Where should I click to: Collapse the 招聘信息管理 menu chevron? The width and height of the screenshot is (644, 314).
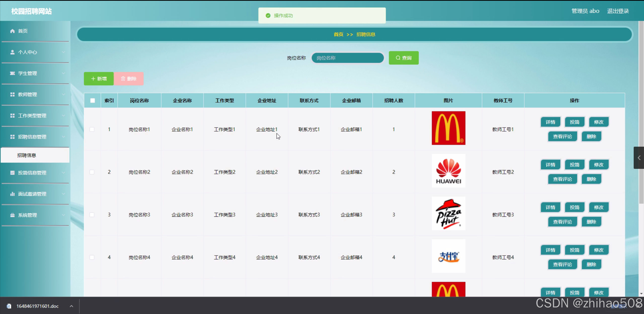point(63,137)
